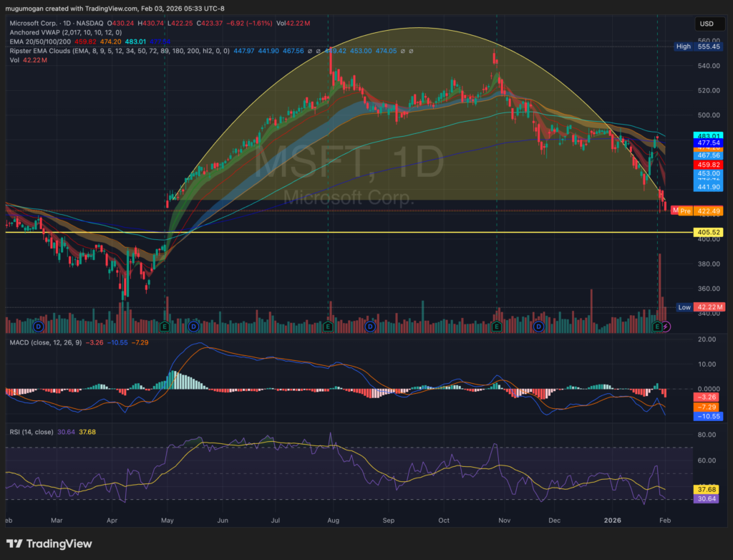Click the purple lightning event icon
The image size is (733, 560).
[x=666, y=327]
